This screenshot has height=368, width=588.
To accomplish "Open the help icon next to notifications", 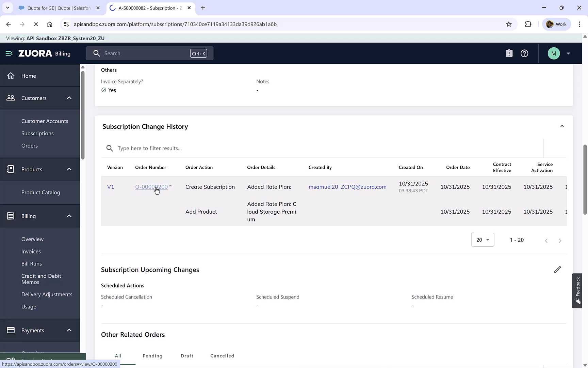I will click(x=524, y=53).
